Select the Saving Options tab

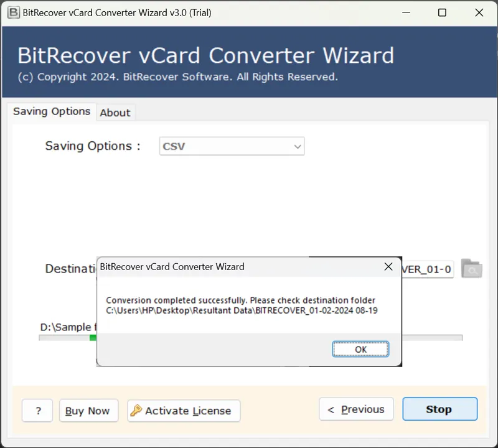point(52,111)
